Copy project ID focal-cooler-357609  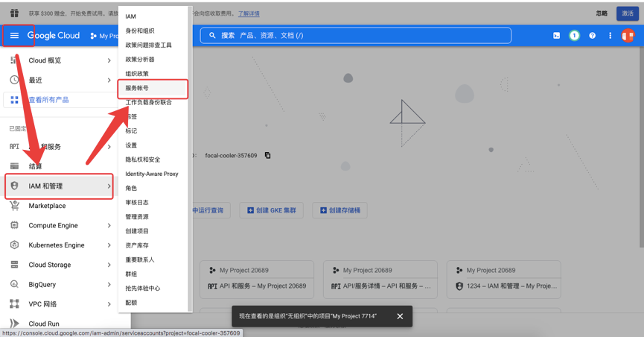[x=268, y=156]
